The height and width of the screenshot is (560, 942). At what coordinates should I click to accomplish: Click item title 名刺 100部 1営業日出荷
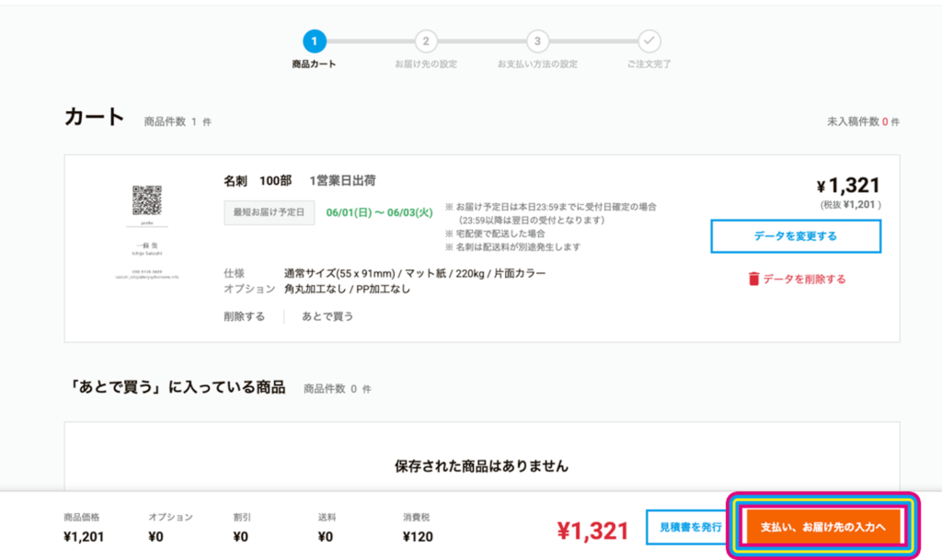(x=300, y=180)
